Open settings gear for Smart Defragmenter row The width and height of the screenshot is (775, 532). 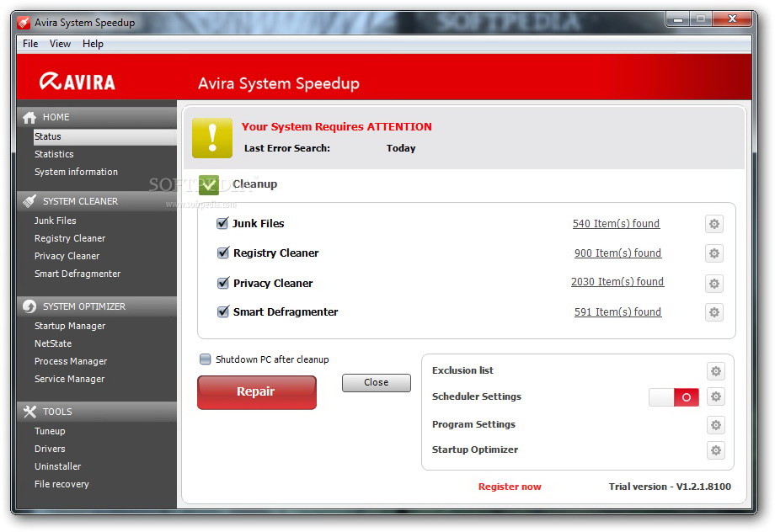tap(714, 312)
